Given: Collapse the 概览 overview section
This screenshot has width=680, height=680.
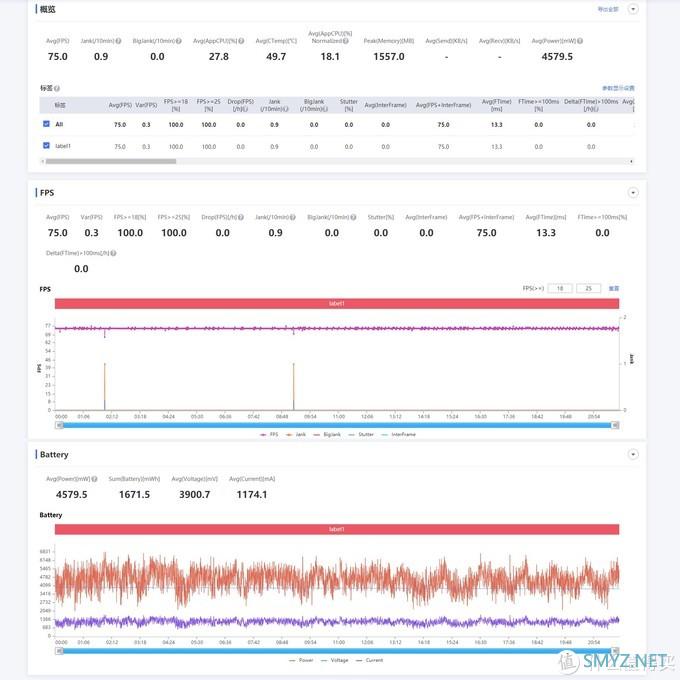Looking at the screenshot, I should click(633, 9).
